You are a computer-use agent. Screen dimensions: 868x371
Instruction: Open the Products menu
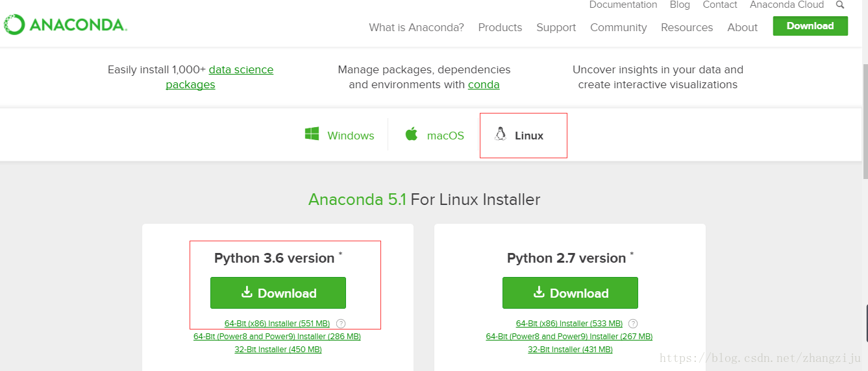click(500, 27)
